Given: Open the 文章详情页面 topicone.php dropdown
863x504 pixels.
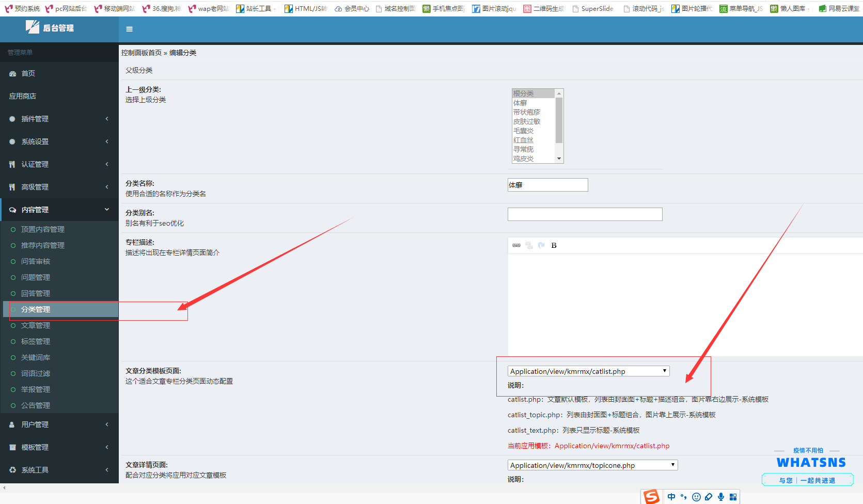Looking at the screenshot, I should [592, 465].
